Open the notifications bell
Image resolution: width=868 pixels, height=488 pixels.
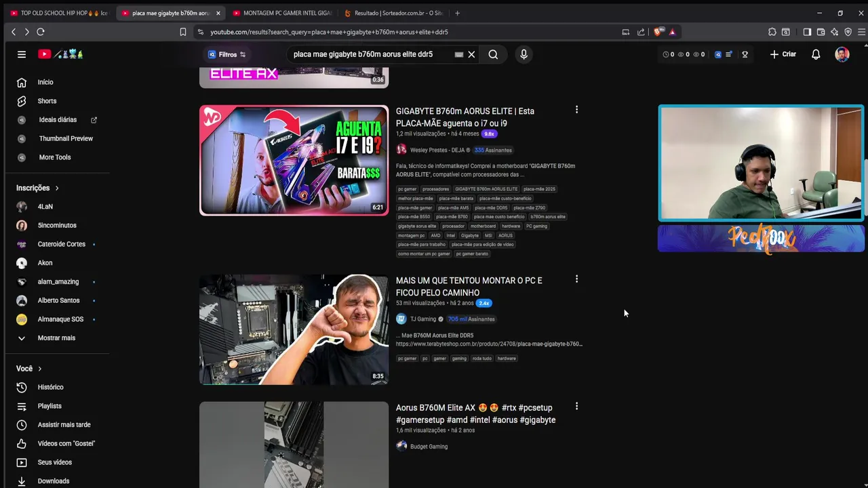click(816, 54)
